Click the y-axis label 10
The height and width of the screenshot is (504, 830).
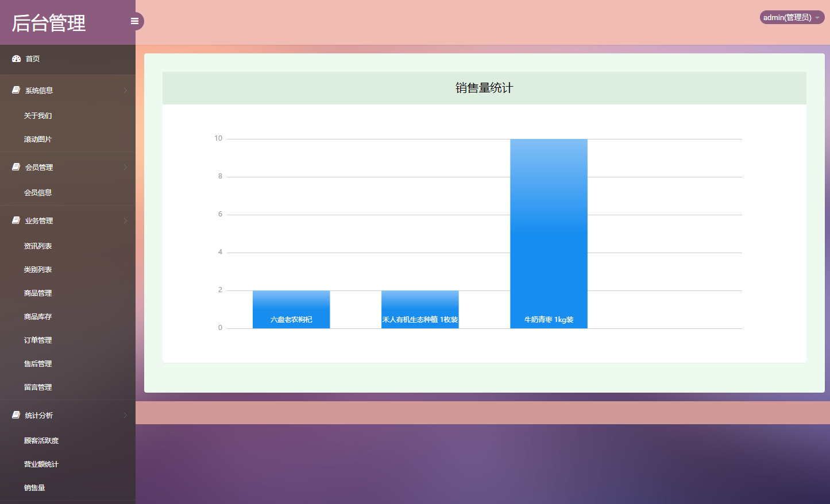218,138
